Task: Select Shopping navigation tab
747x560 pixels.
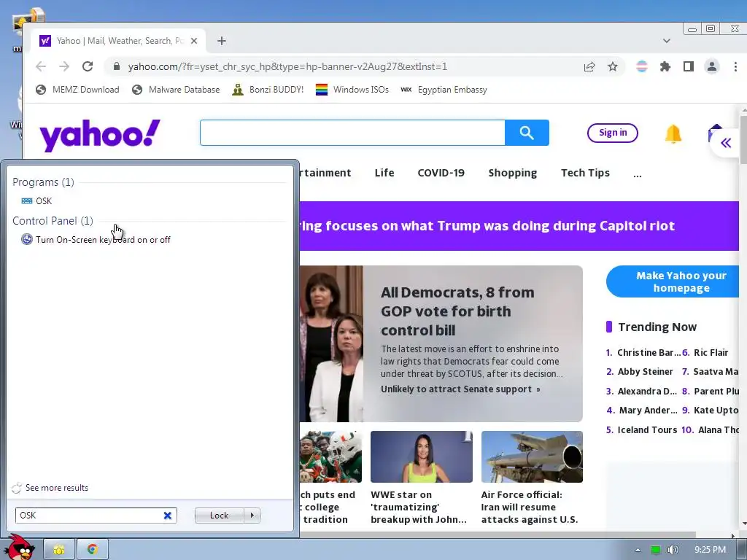Action: coord(513,173)
